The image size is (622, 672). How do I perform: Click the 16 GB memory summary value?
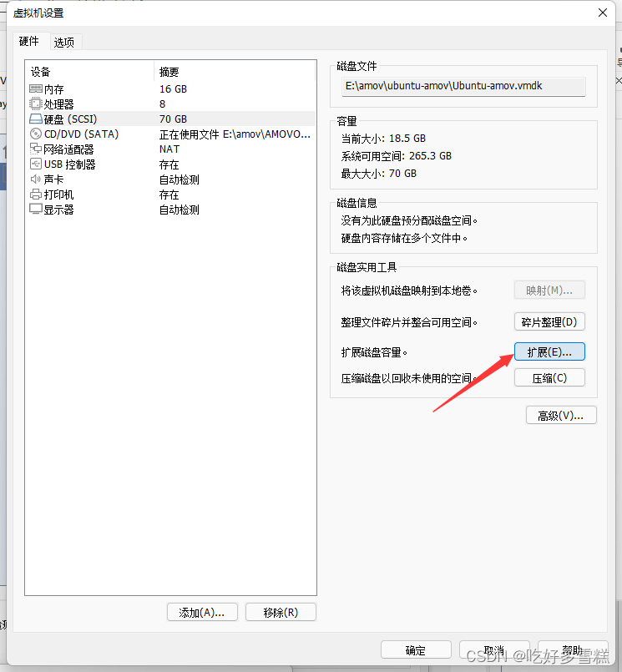tap(173, 88)
